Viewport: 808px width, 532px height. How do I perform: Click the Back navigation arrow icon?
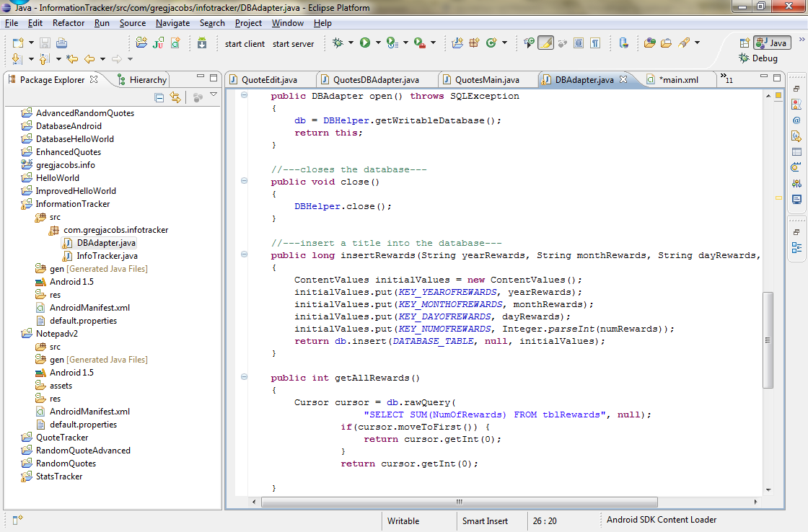point(89,59)
